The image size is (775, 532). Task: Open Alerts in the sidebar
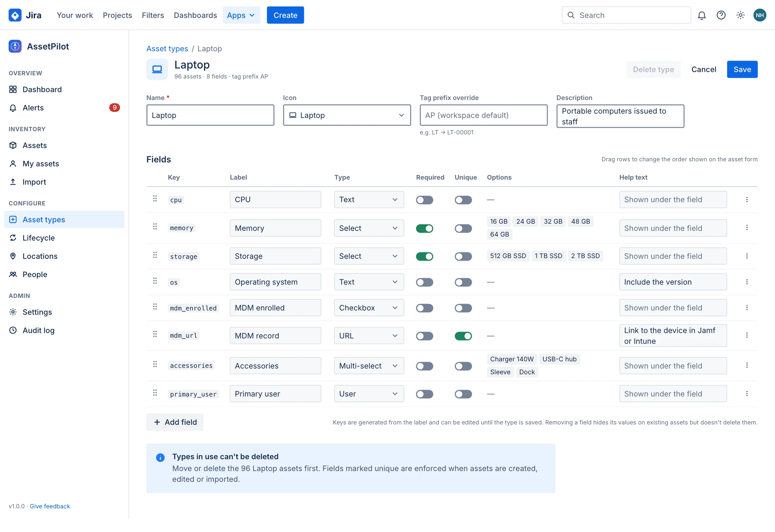tap(64, 108)
